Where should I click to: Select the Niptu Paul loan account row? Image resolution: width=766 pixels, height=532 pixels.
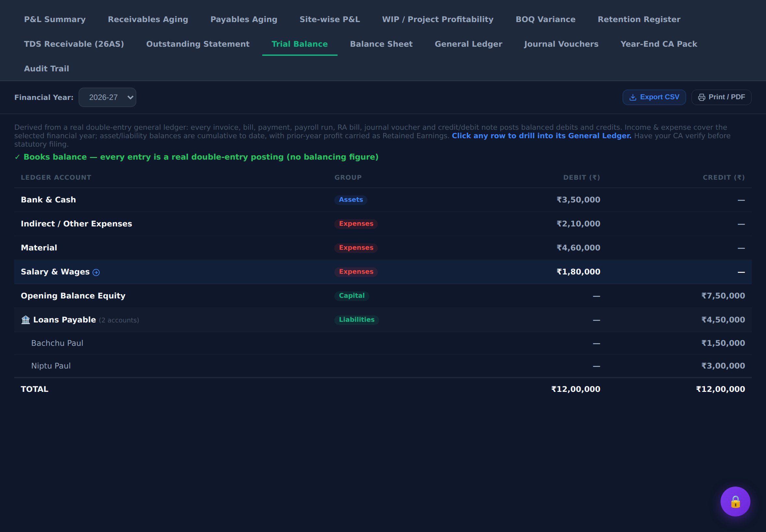click(x=383, y=366)
